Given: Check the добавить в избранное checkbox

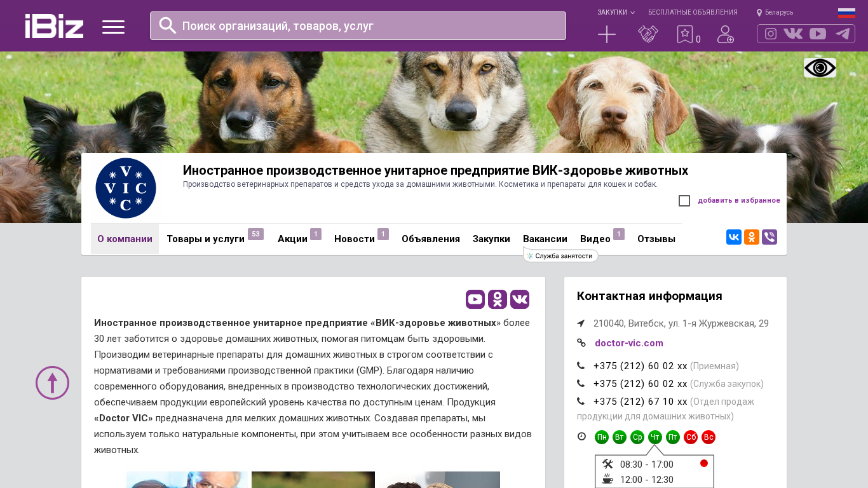Looking at the screenshot, I should tap(684, 201).
